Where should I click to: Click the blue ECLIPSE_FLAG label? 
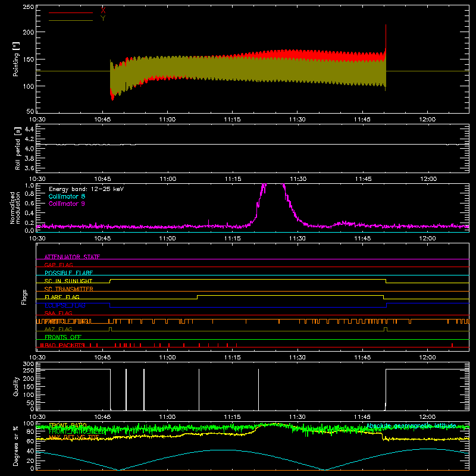point(65,305)
